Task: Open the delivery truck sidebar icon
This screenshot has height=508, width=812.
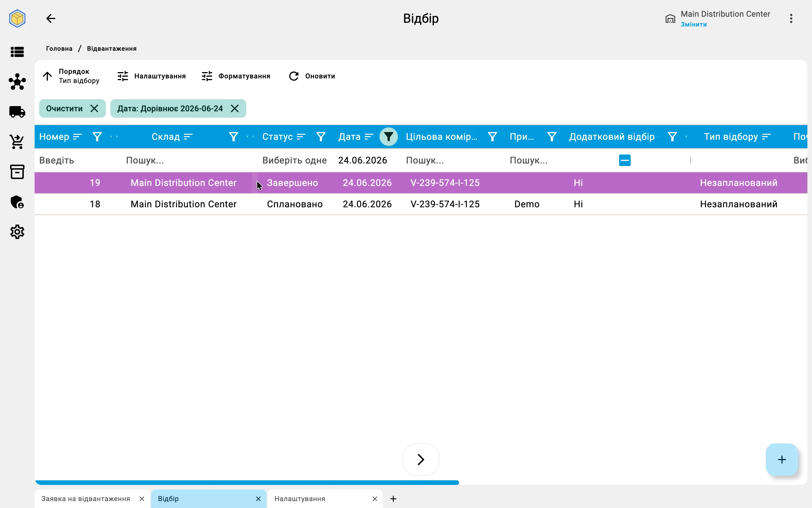Action: tap(17, 112)
